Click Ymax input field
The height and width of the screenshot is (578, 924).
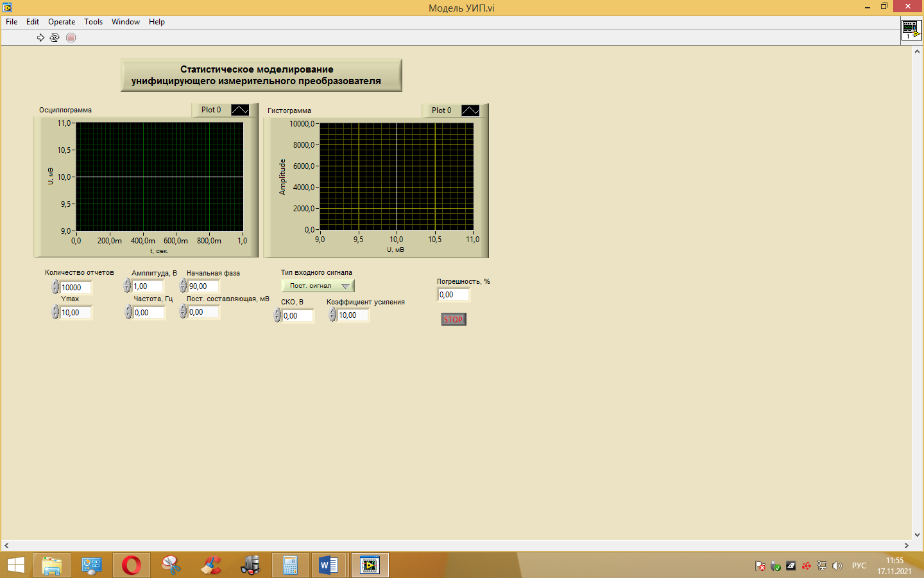(x=76, y=312)
